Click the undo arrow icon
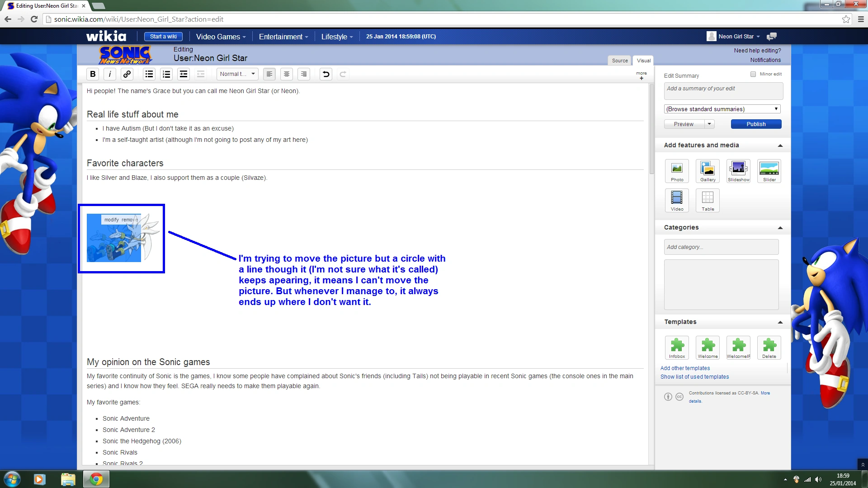 click(325, 74)
